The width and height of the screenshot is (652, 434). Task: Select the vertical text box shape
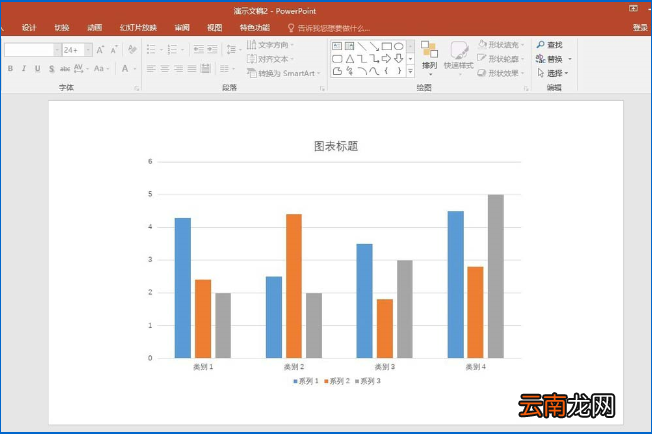click(x=349, y=46)
